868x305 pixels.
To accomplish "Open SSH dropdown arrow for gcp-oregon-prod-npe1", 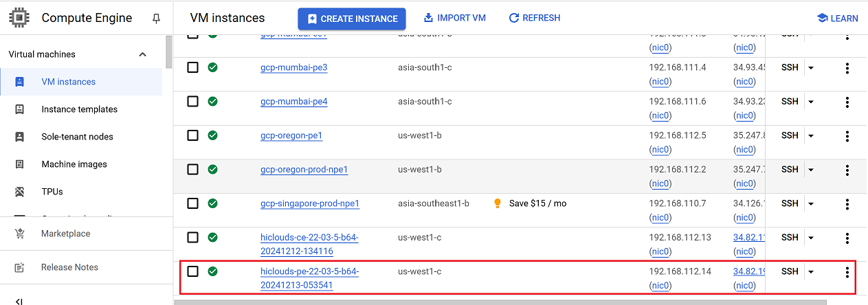I will [811, 170].
